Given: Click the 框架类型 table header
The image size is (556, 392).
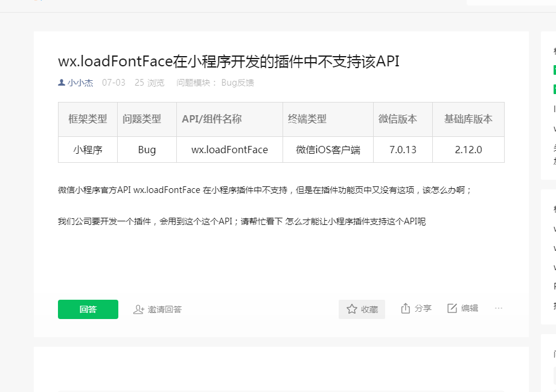Looking at the screenshot, I should pos(88,119).
